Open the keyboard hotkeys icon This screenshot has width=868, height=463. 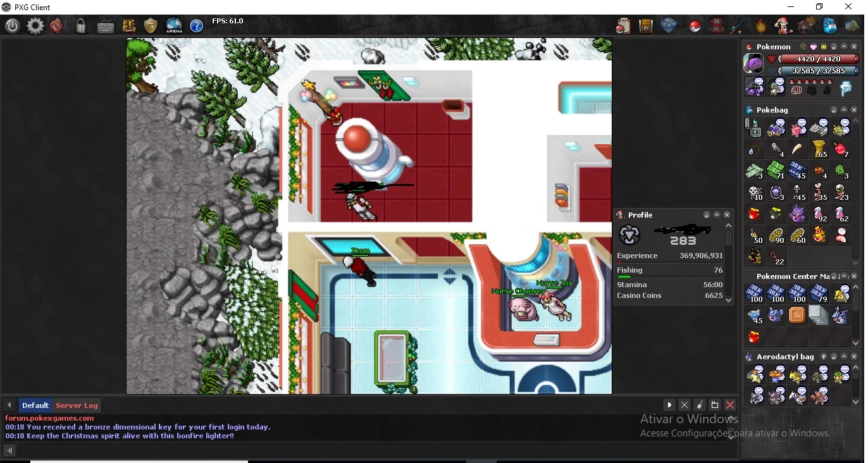tap(106, 27)
